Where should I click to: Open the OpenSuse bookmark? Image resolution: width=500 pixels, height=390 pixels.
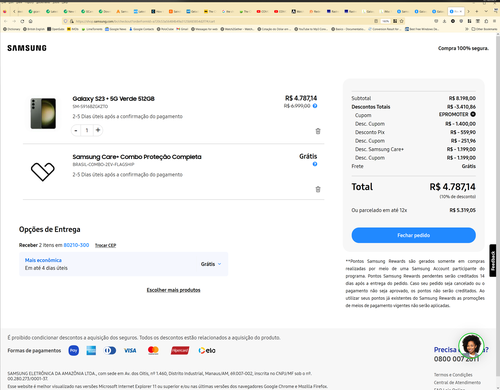56,29
